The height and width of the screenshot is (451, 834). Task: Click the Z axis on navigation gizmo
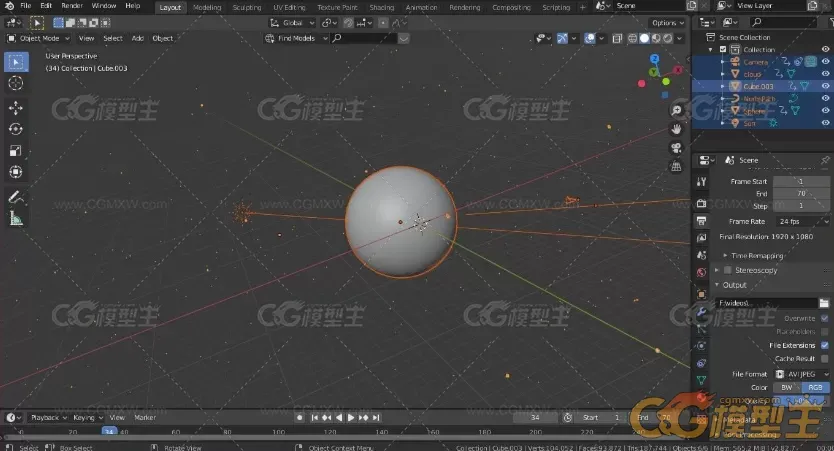click(x=655, y=59)
